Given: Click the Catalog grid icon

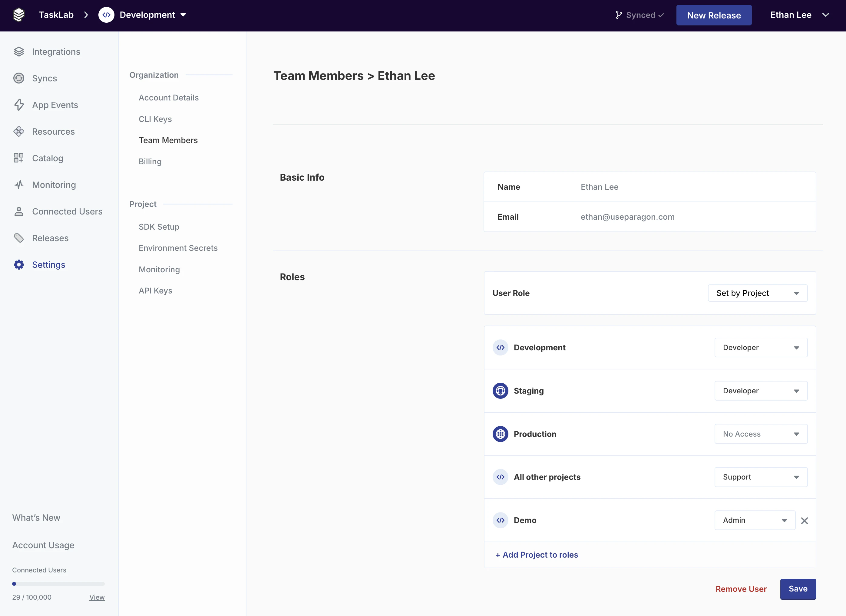Looking at the screenshot, I should pyautogui.click(x=19, y=158).
